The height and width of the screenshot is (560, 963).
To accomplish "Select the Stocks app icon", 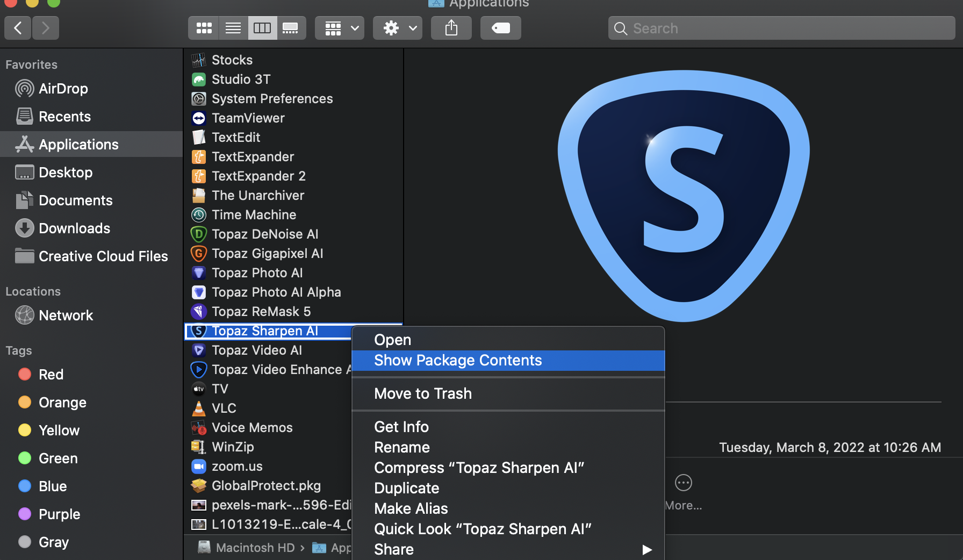I will click(x=199, y=60).
